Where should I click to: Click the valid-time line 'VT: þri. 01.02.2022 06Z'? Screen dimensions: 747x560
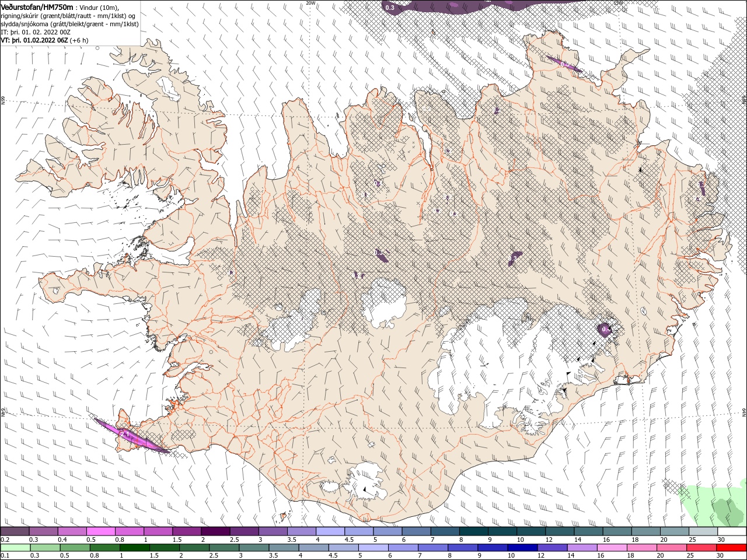[34, 40]
